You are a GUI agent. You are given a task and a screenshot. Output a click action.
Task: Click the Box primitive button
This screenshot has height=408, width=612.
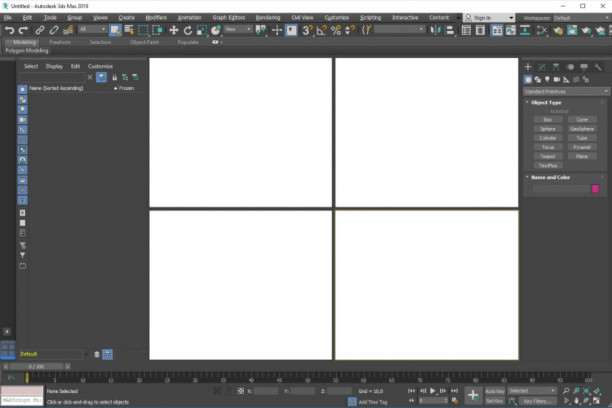[548, 119]
